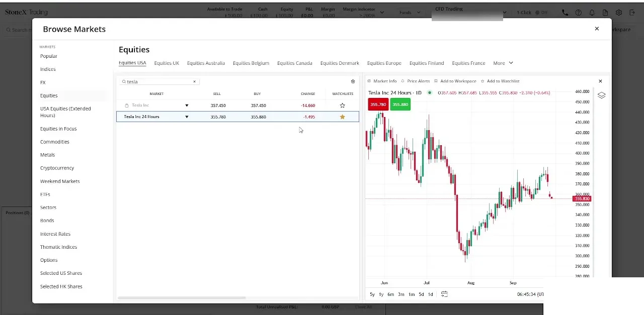Screen dimensions: 644x315
Task: Click the logout icon in the header
Action: coord(632,13)
